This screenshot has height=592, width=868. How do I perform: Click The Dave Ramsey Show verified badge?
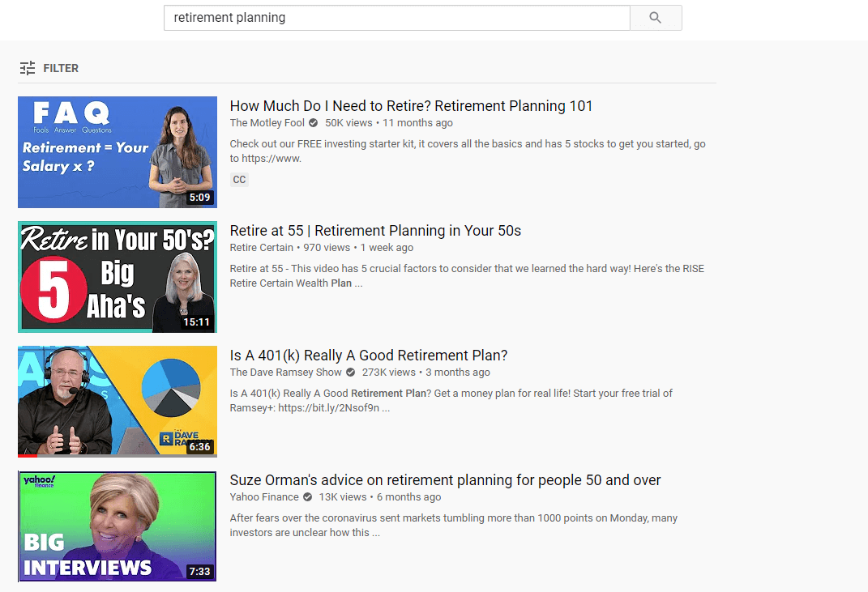coord(350,373)
